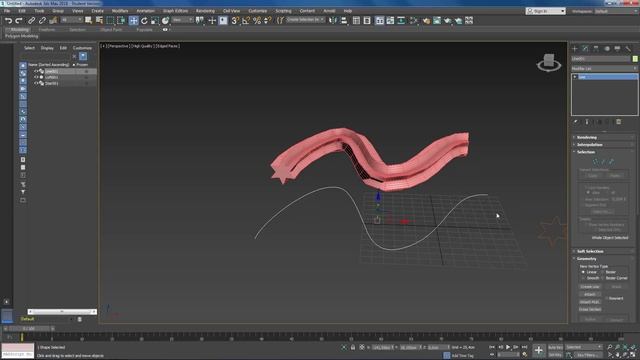Open the Workspaces Default dropdown

[616, 11]
